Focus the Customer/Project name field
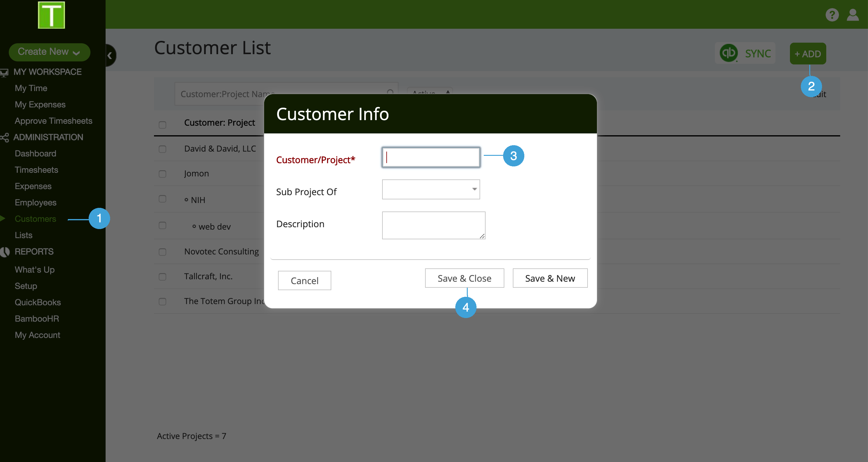Image resolution: width=868 pixels, height=462 pixels. [x=431, y=157]
